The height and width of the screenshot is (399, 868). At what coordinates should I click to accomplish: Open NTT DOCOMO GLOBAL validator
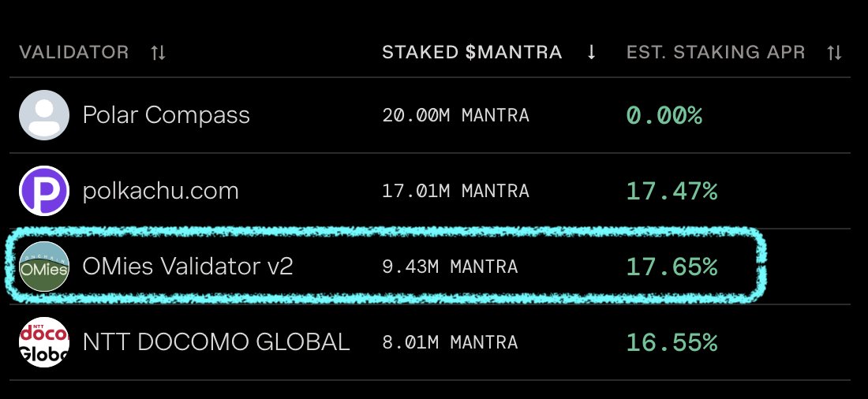(216, 342)
